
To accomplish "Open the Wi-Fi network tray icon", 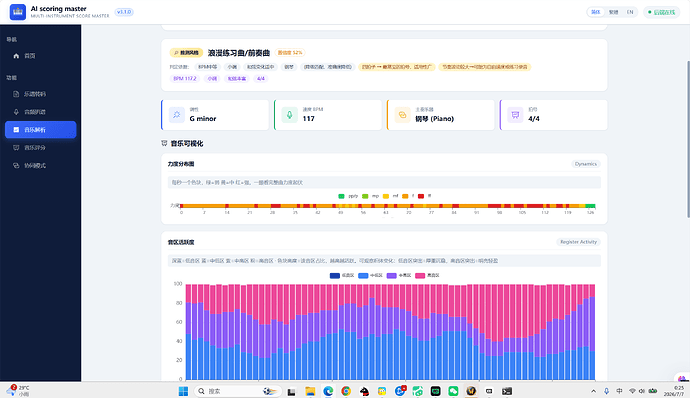I will tap(632, 391).
